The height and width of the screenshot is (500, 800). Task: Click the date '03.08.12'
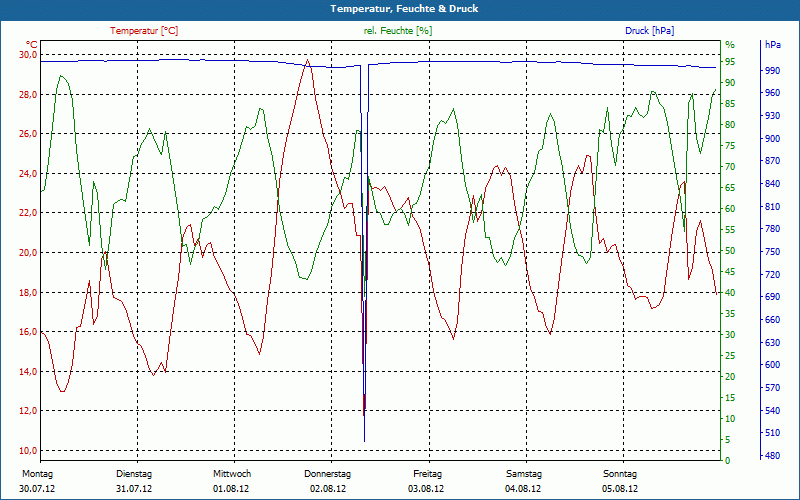pyautogui.click(x=426, y=489)
